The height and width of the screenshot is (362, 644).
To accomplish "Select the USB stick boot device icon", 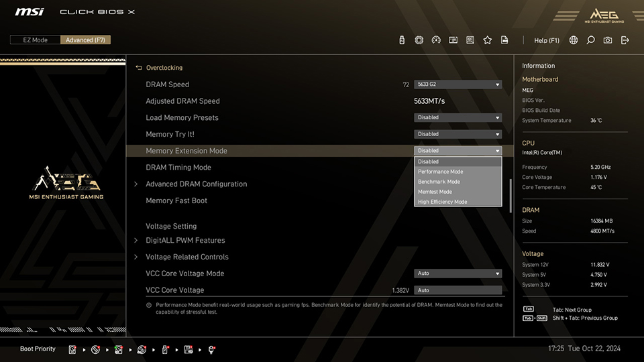I will [165, 349].
